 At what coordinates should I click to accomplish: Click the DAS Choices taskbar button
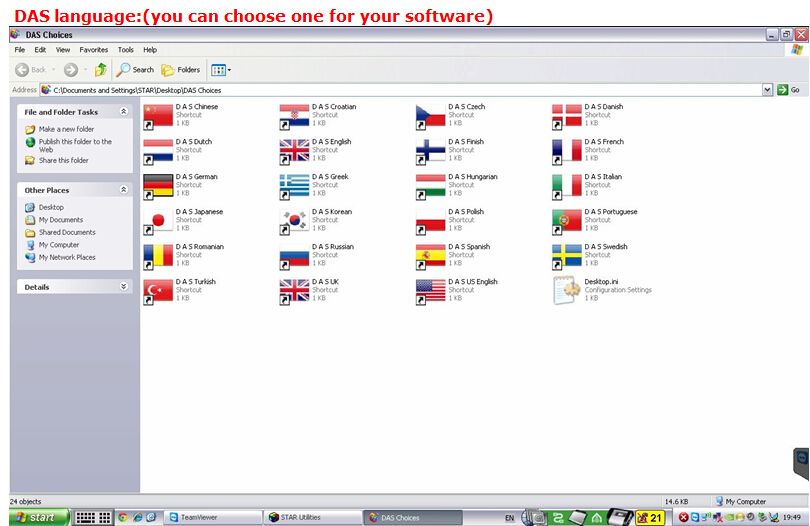[x=413, y=517]
